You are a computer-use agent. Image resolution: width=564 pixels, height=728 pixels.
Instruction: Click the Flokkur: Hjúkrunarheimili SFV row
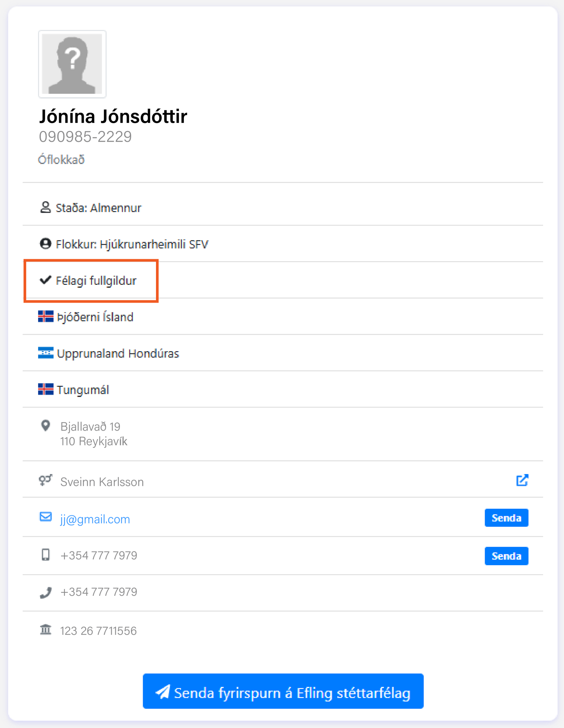point(132,244)
